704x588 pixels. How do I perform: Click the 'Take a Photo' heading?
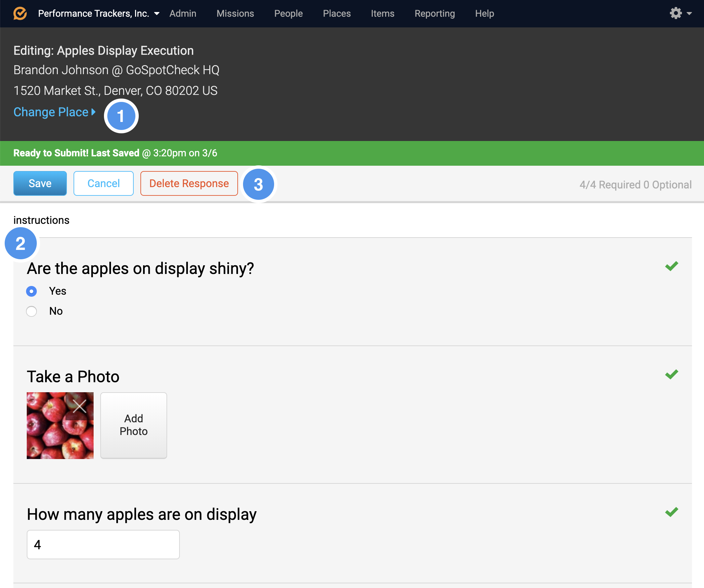pyautogui.click(x=73, y=377)
